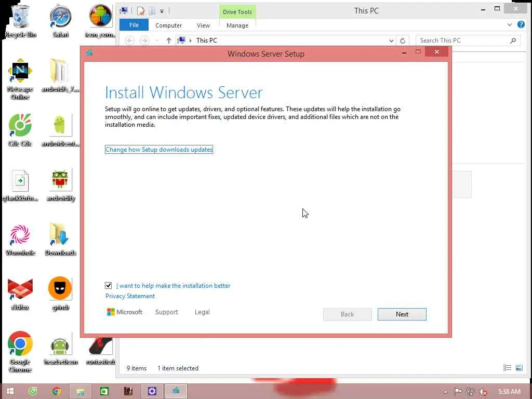The width and height of the screenshot is (532, 399).
Task: Open the r3dfox desktop shortcut
Action: coord(20,294)
